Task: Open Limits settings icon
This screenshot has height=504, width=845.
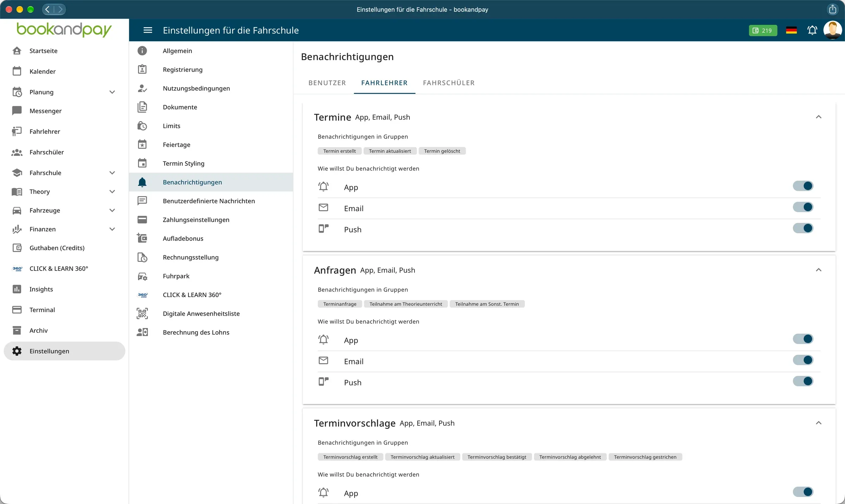Action: tap(142, 126)
